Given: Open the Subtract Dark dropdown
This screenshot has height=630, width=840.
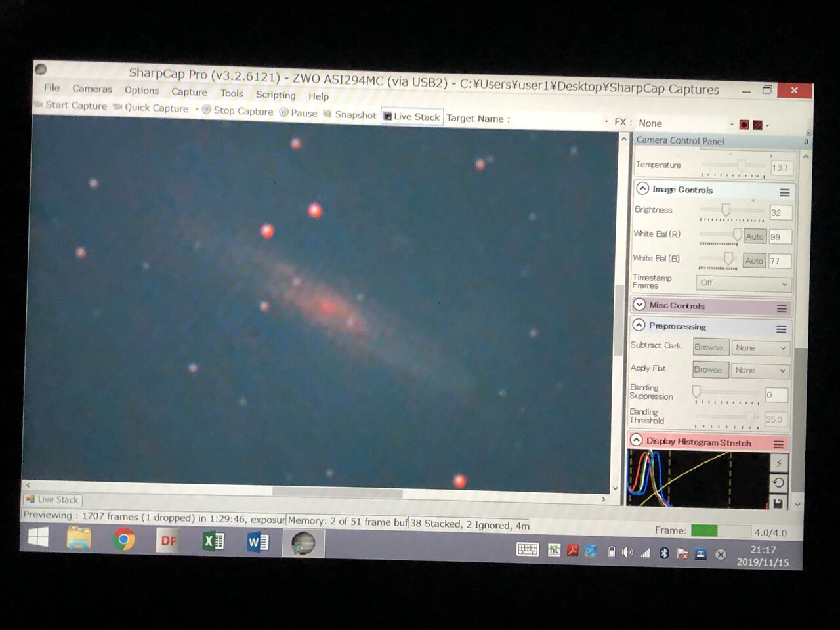Looking at the screenshot, I should click(x=760, y=348).
